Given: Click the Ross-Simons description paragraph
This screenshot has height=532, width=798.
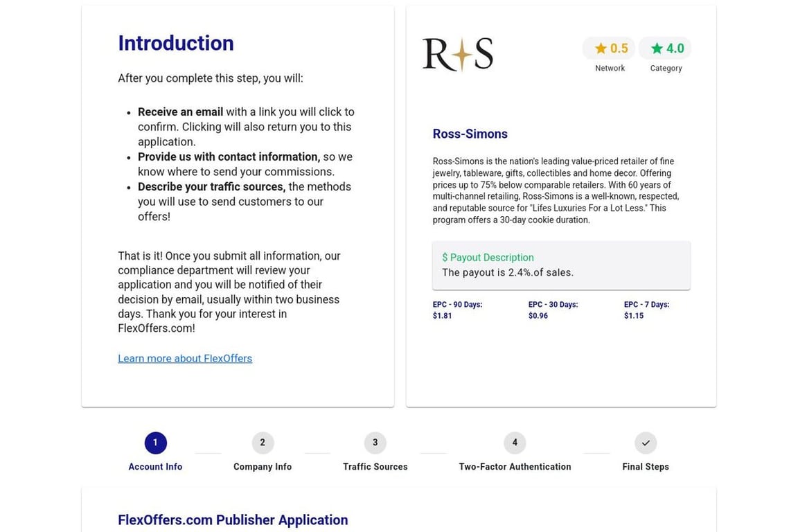Looking at the screenshot, I should tap(556, 190).
